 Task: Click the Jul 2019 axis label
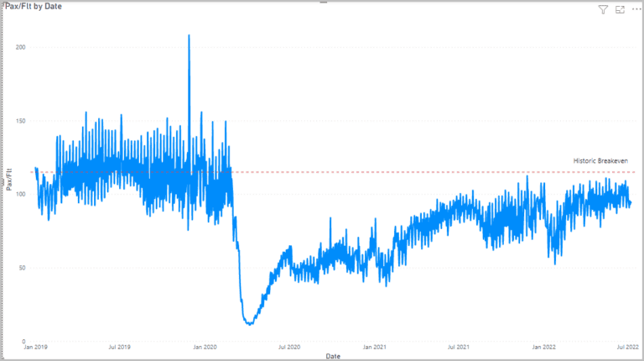[120, 347]
